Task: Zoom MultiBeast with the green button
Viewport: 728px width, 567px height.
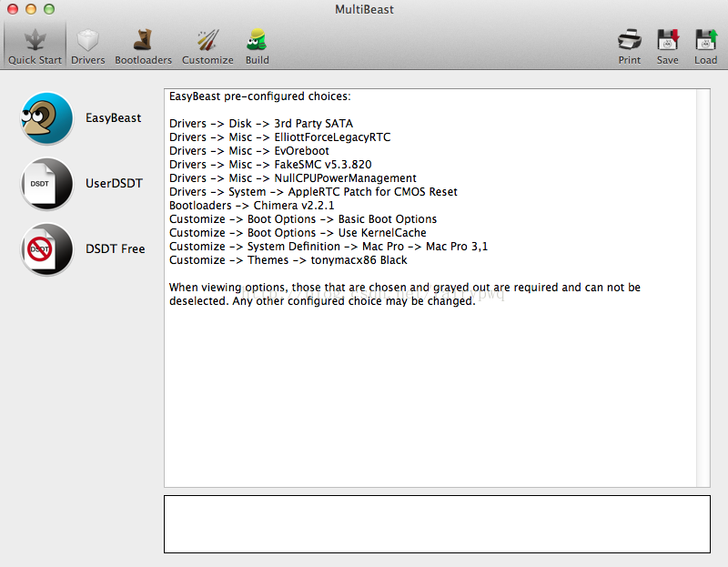Action: pyautogui.click(x=49, y=9)
